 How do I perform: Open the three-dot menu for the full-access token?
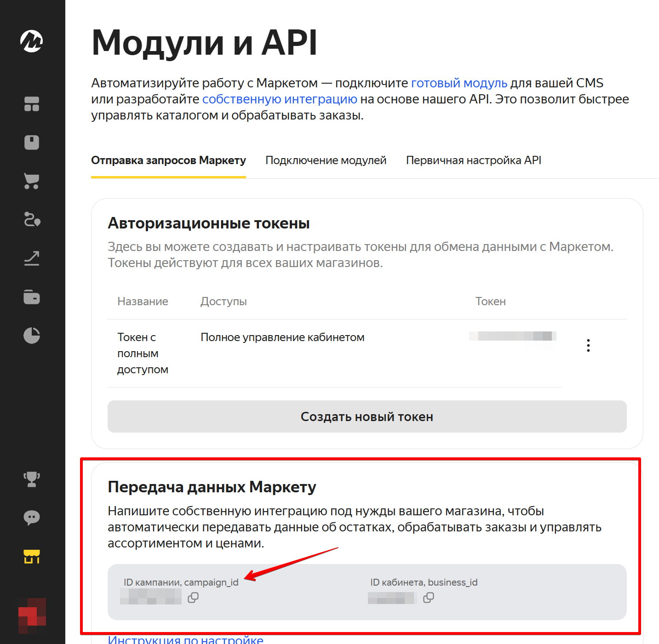[588, 345]
